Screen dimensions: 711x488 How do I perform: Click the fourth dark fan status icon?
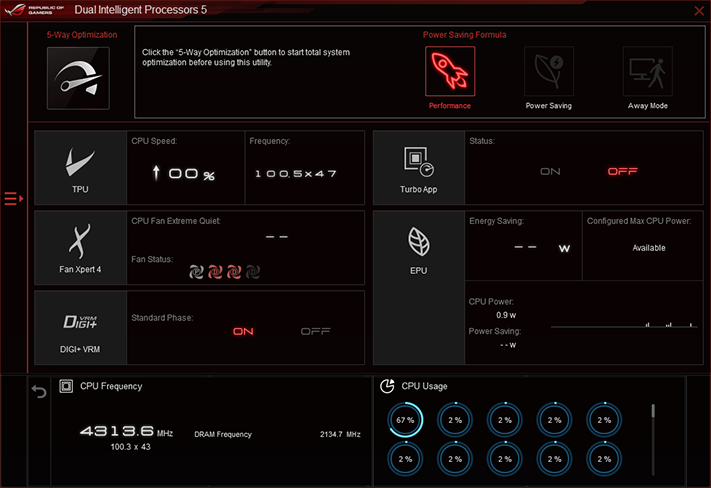pyautogui.click(x=253, y=272)
